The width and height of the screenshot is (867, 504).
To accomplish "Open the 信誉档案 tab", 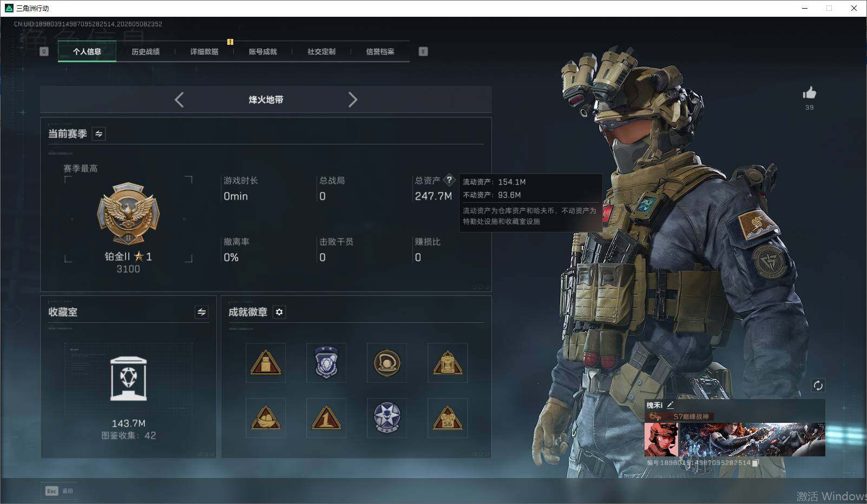I will coord(380,51).
